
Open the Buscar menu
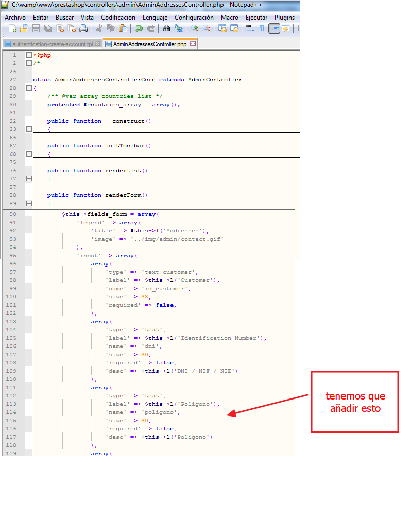64,18
